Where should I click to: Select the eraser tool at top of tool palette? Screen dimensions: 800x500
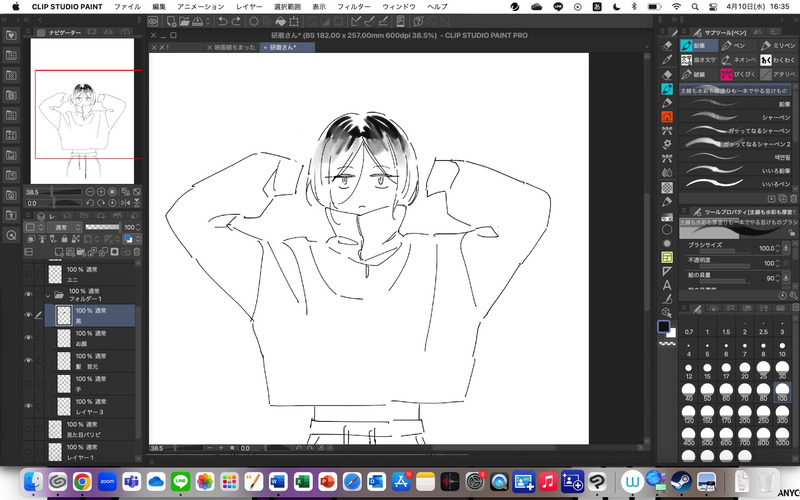pyautogui.click(x=667, y=46)
